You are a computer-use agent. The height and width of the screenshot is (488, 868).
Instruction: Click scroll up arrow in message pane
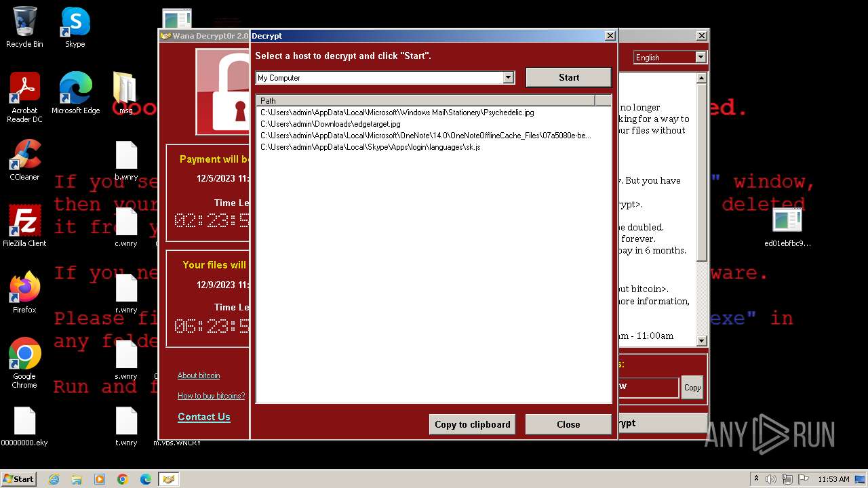702,79
